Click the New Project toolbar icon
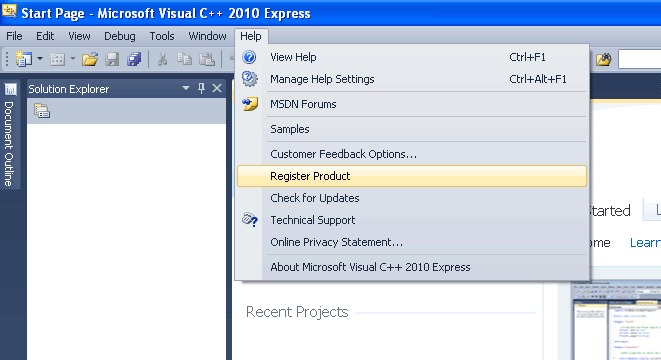The height and width of the screenshot is (360, 661). 24,59
